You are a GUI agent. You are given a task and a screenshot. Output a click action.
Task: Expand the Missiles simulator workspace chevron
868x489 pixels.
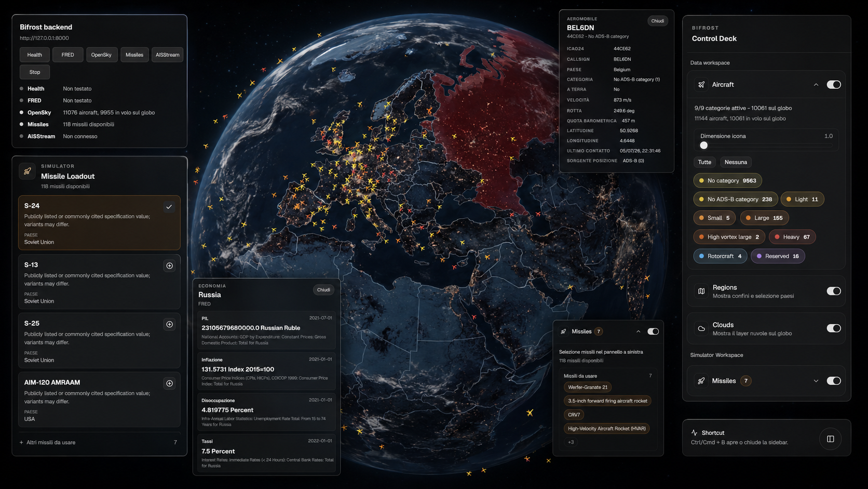(x=816, y=381)
